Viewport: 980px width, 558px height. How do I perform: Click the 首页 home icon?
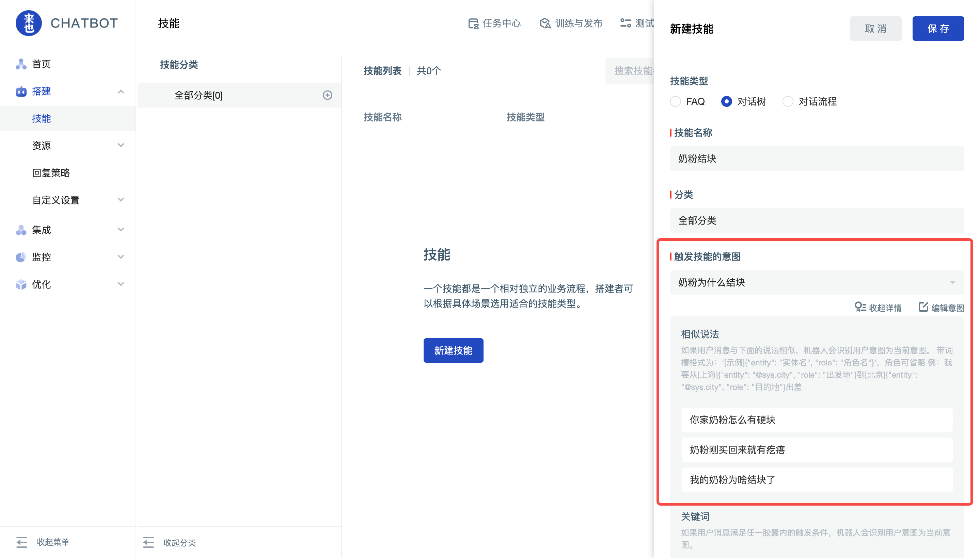21,64
